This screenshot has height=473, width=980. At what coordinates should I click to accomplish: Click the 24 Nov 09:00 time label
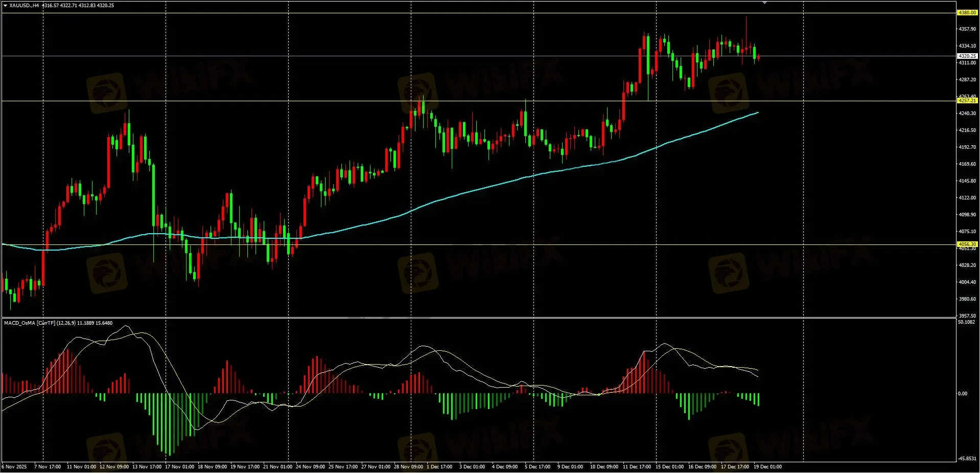pos(310,467)
